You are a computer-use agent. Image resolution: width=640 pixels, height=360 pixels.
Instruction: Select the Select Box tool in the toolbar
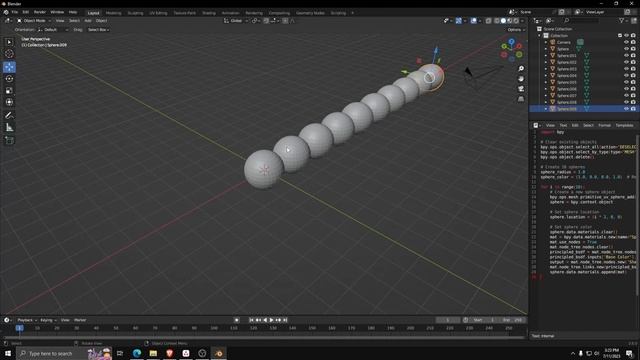pos(9,42)
